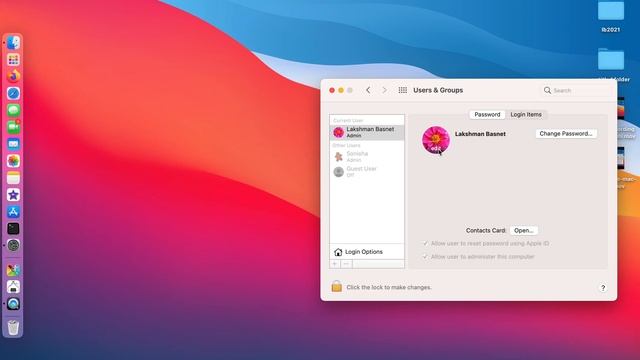Open Safari from the dock

click(x=13, y=93)
